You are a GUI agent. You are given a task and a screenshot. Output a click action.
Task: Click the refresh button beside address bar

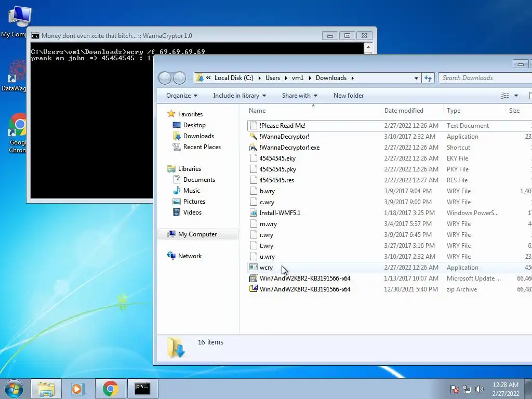(428, 78)
